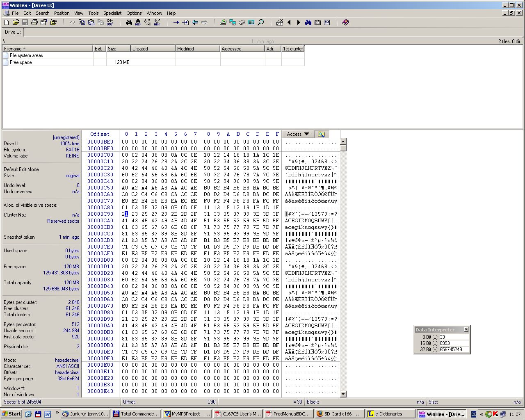Image resolution: width=525 pixels, height=420 pixels.
Task: Click the hex editor scrollbar down arrow
Action: tap(343, 394)
